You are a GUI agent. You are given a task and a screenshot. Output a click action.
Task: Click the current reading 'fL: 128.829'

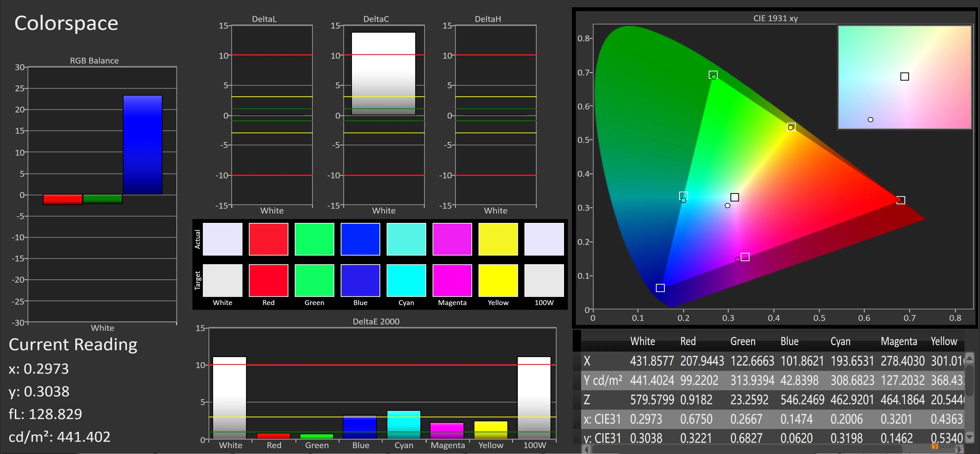pyautogui.click(x=45, y=414)
